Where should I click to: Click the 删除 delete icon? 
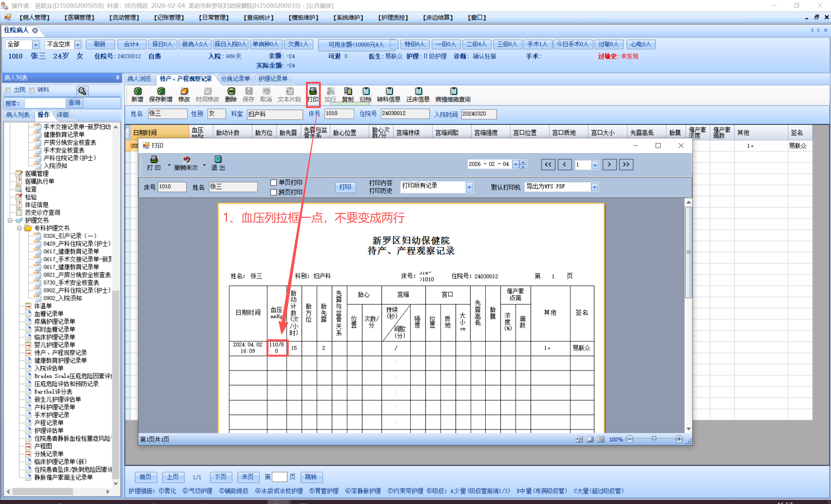pos(231,92)
